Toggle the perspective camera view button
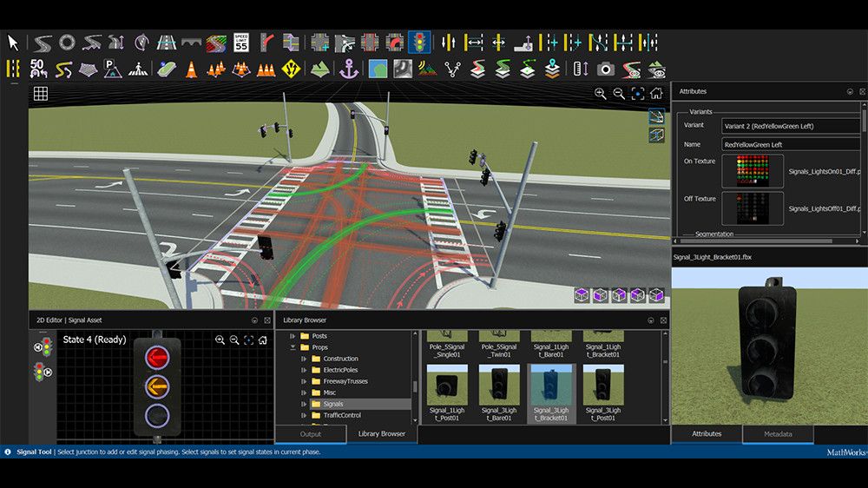The height and width of the screenshot is (488, 868). [x=657, y=115]
